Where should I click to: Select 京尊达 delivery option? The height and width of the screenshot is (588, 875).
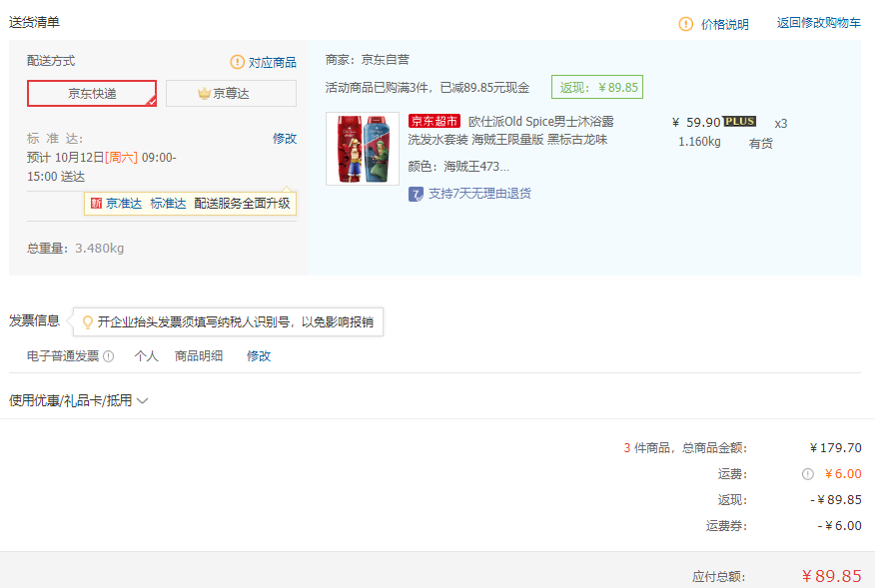coord(231,93)
